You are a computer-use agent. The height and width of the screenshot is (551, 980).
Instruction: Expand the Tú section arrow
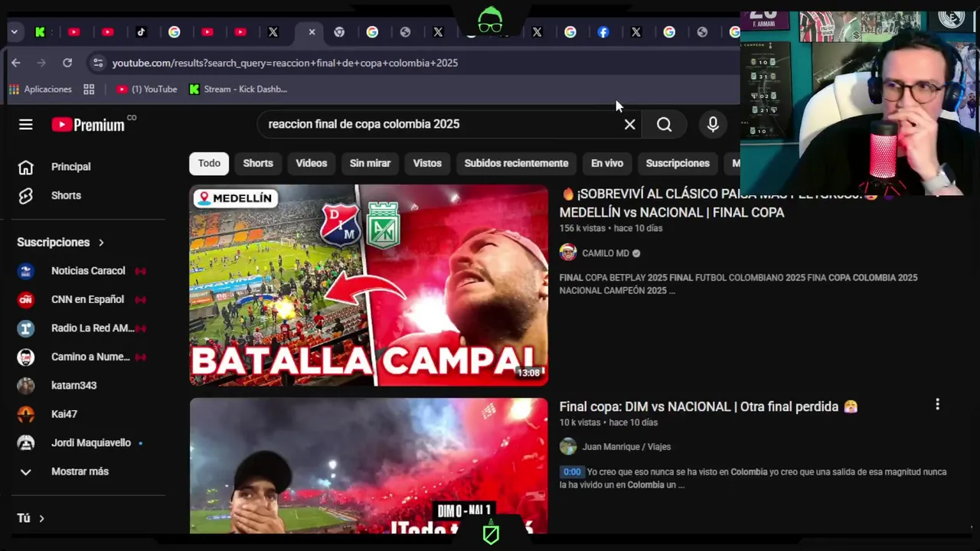click(x=41, y=519)
